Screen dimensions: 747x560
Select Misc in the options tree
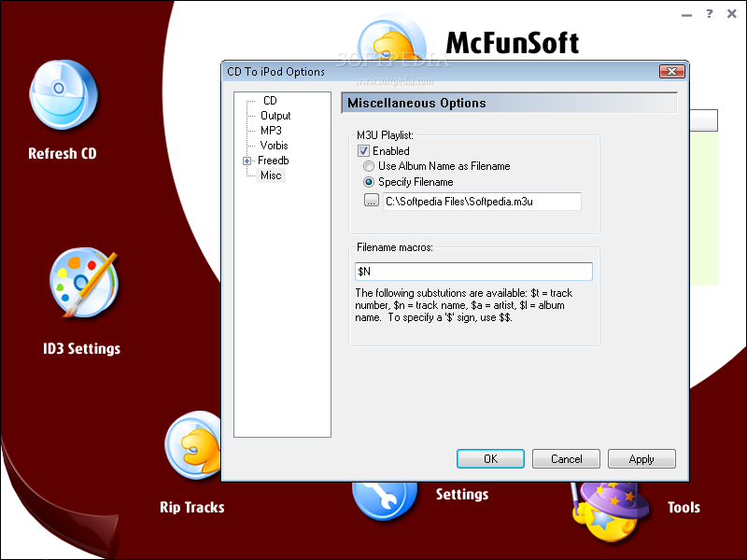pyautogui.click(x=271, y=175)
